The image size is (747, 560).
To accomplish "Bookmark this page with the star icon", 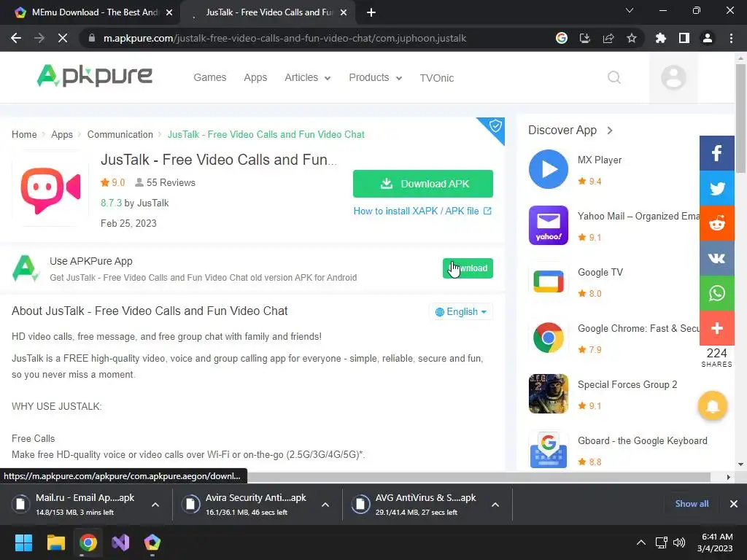I will pos(632,38).
